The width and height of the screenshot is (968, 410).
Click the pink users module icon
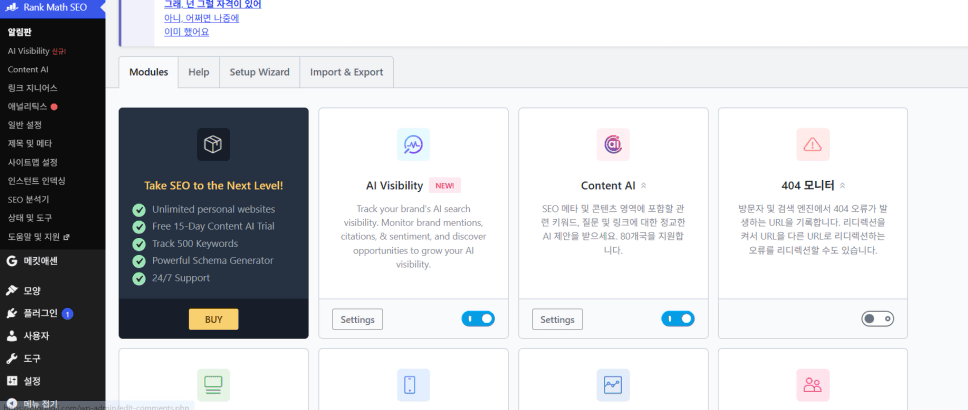click(x=813, y=385)
